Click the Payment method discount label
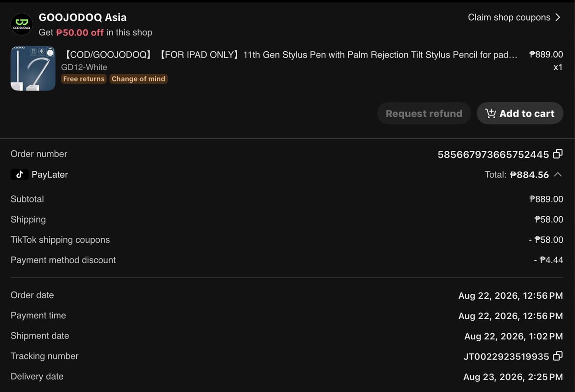 pyautogui.click(x=63, y=260)
